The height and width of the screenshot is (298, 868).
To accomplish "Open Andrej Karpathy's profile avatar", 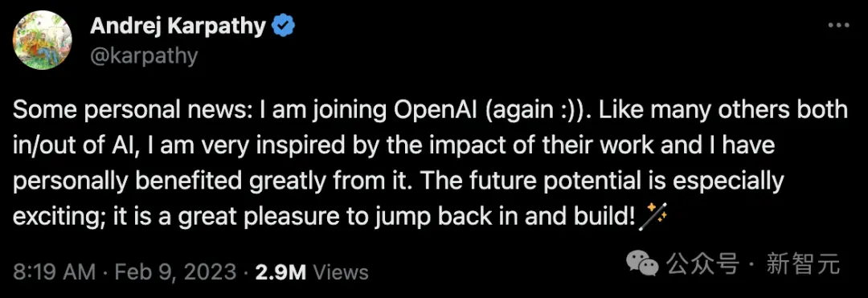I will tap(43, 40).
